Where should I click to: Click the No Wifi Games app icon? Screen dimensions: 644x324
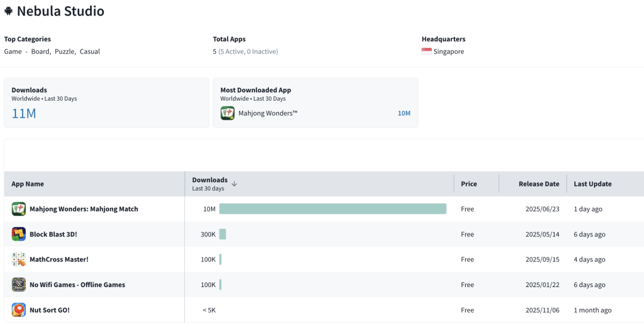click(x=18, y=285)
